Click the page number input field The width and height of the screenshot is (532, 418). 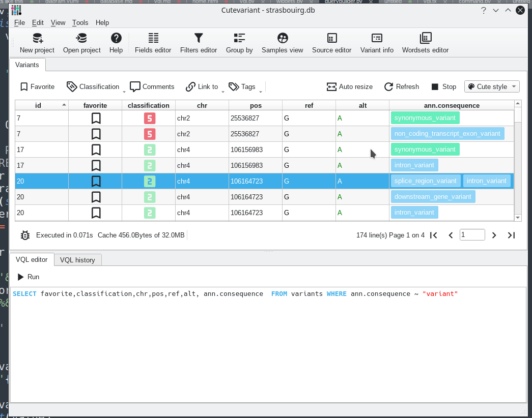472,235
